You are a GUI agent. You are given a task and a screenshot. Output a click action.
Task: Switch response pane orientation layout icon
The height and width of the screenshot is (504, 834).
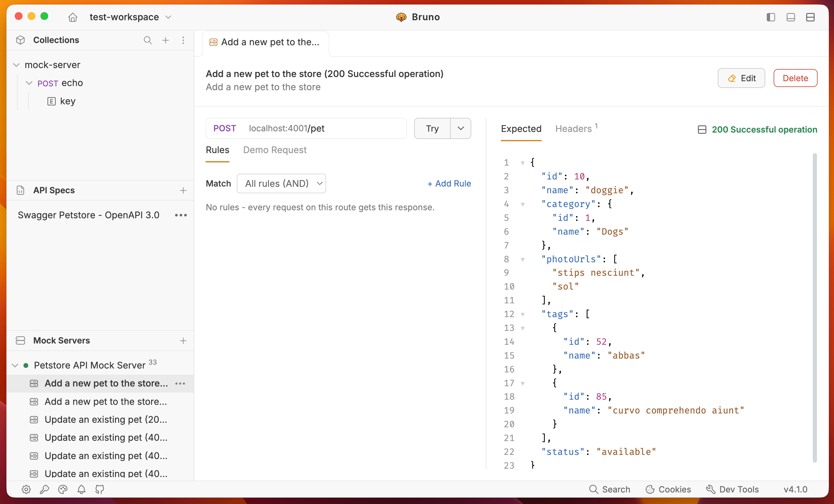click(x=810, y=17)
